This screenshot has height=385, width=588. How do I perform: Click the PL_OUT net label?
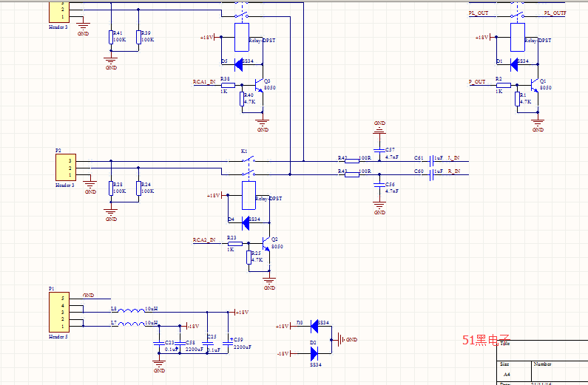click(479, 13)
